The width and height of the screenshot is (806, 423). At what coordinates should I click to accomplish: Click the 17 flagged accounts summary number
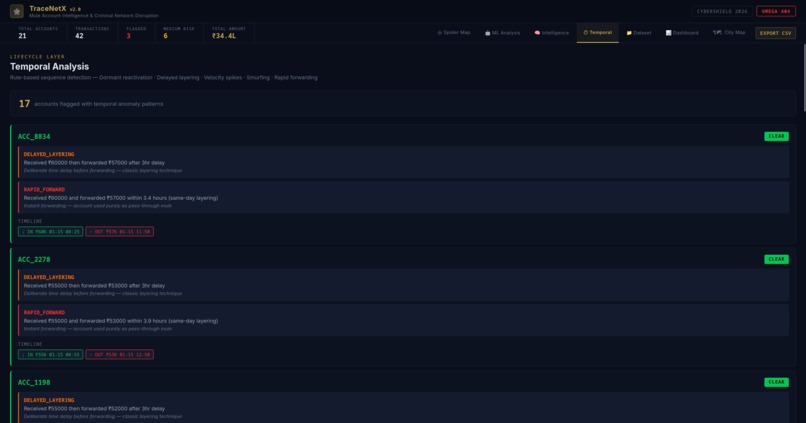point(24,104)
